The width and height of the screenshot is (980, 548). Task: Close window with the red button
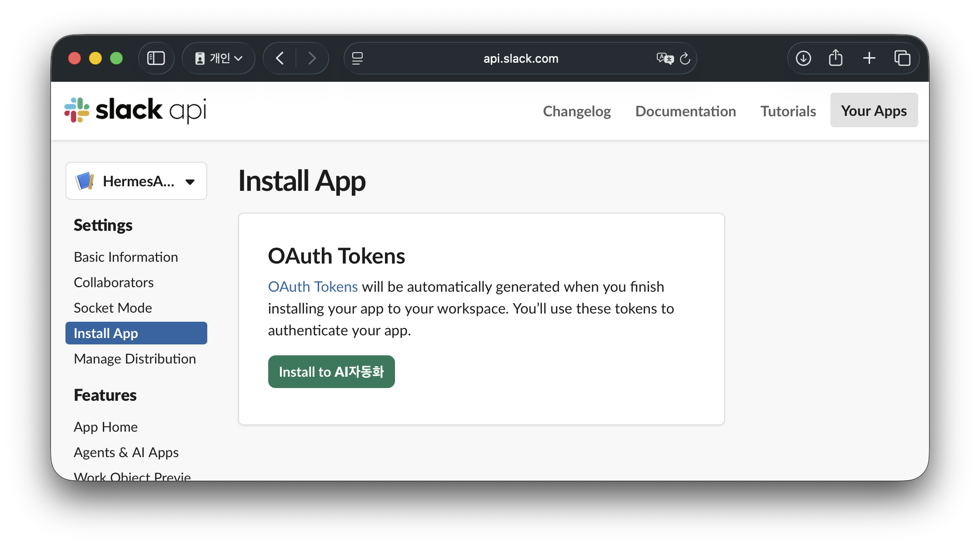click(x=75, y=58)
